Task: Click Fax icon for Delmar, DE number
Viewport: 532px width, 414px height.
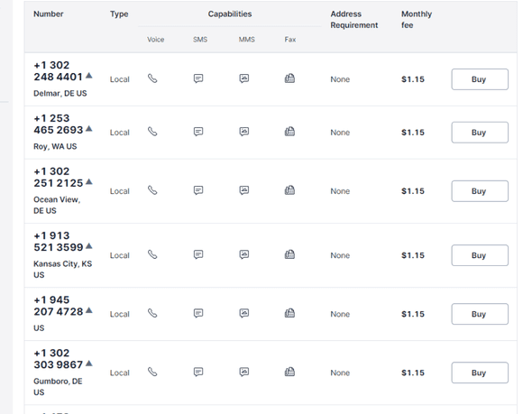Action: click(289, 78)
